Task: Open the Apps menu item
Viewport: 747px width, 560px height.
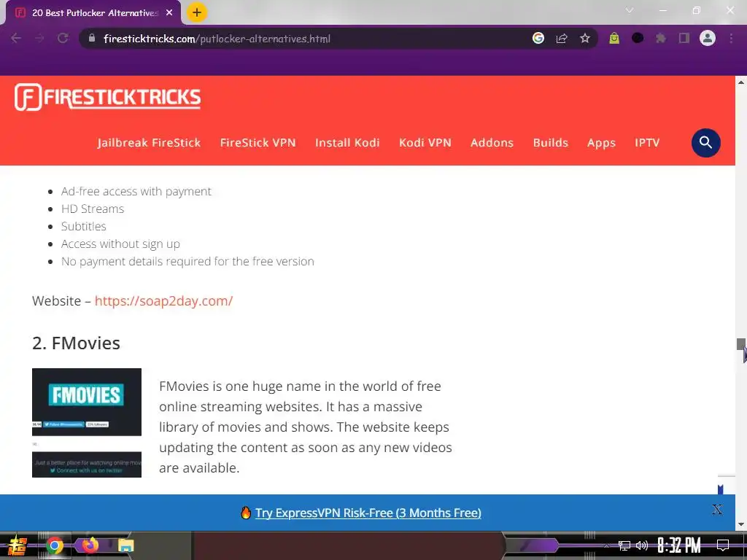Action: (x=601, y=143)
